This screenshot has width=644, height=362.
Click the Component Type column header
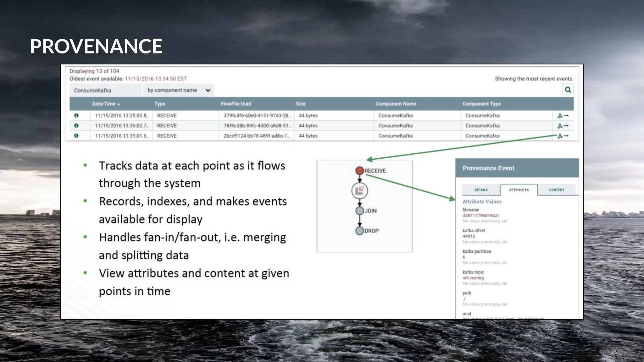coord(482,104)
